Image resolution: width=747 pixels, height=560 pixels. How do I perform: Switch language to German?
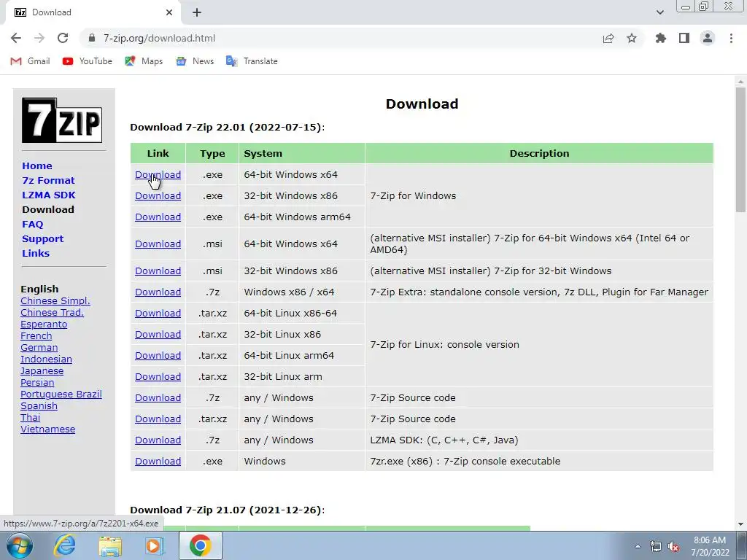39,348
